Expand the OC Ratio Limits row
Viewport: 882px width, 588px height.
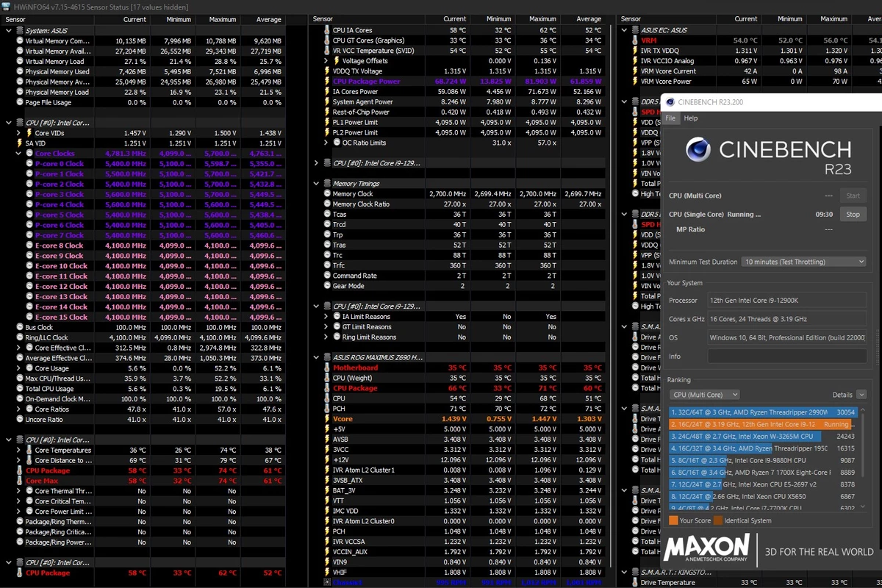(x=326, y=143)
